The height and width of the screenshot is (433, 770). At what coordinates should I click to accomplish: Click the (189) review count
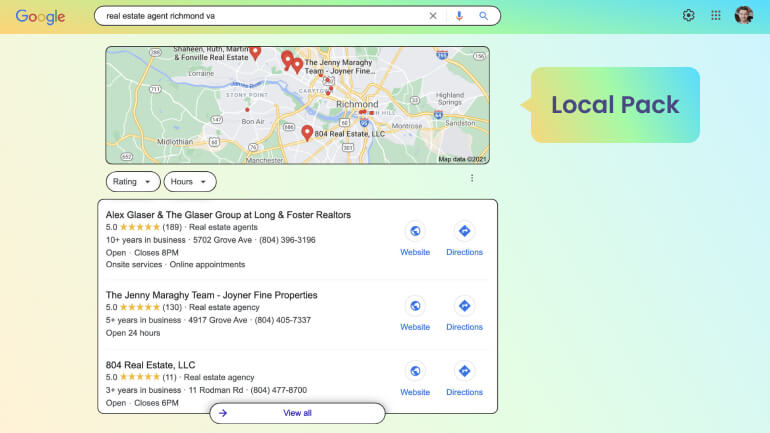point(172,227)
